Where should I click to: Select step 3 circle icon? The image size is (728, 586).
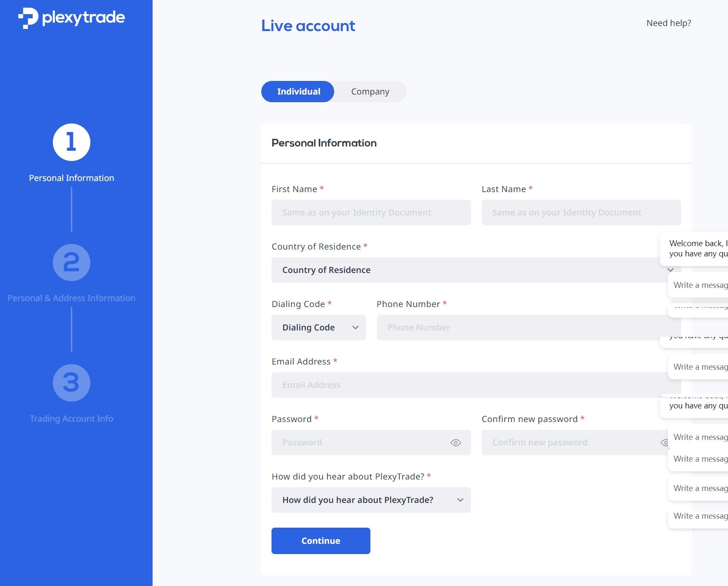point(72,383)
